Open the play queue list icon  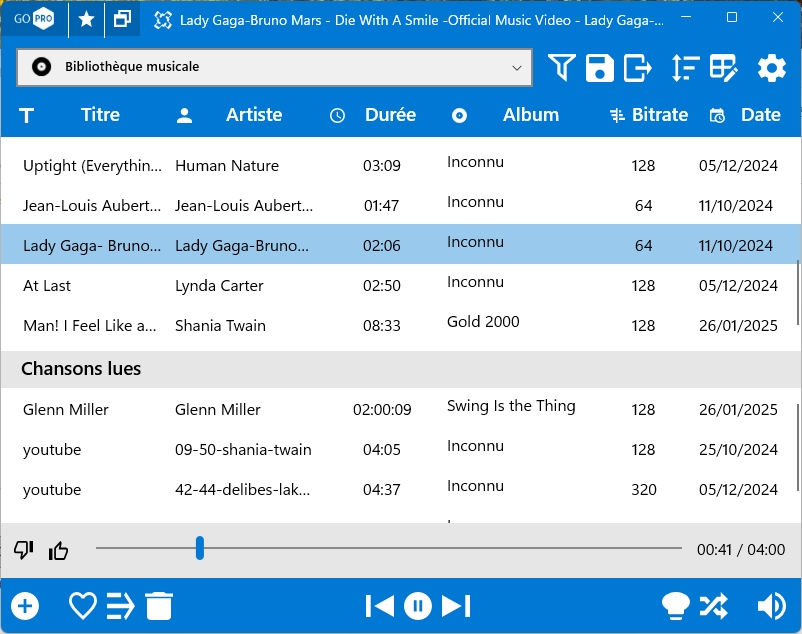point(121,606)
